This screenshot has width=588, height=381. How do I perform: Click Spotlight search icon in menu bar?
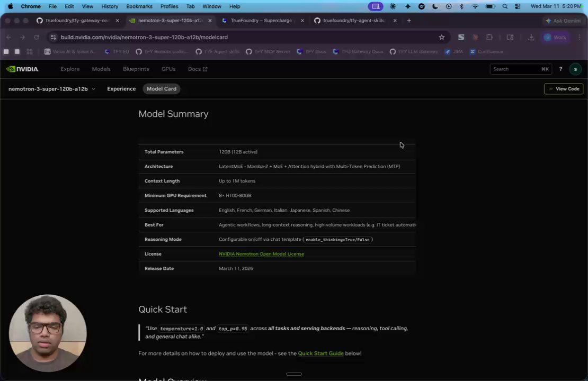pos(505,6)
